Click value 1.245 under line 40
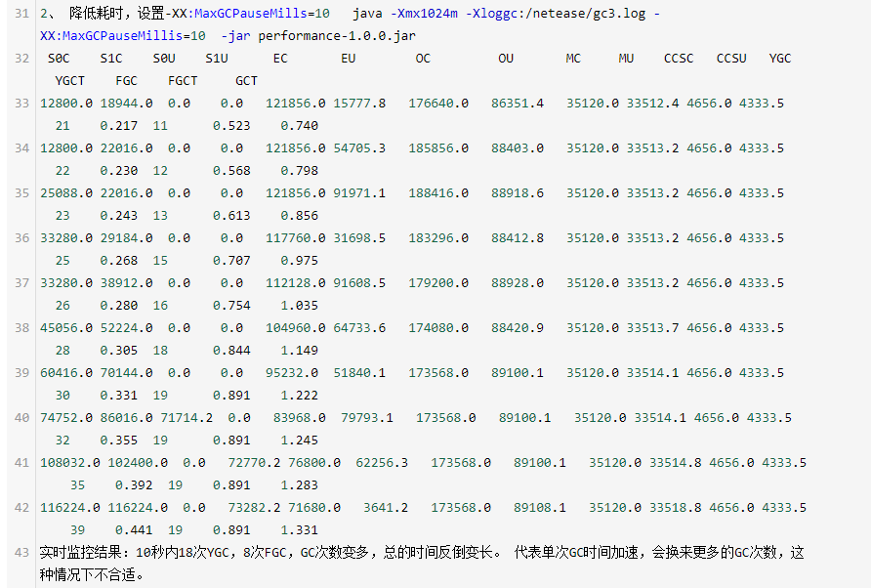Screen dimensions: 871x588 (x=300, y=441)
